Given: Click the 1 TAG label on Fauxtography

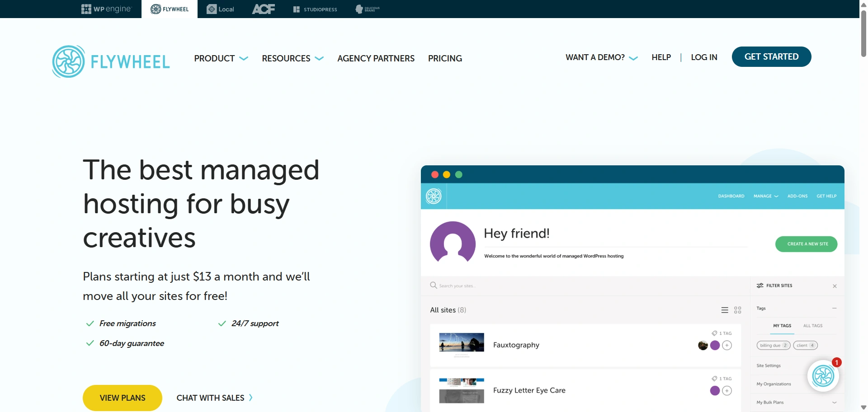Looking at the screenshot, I should 722,333.
